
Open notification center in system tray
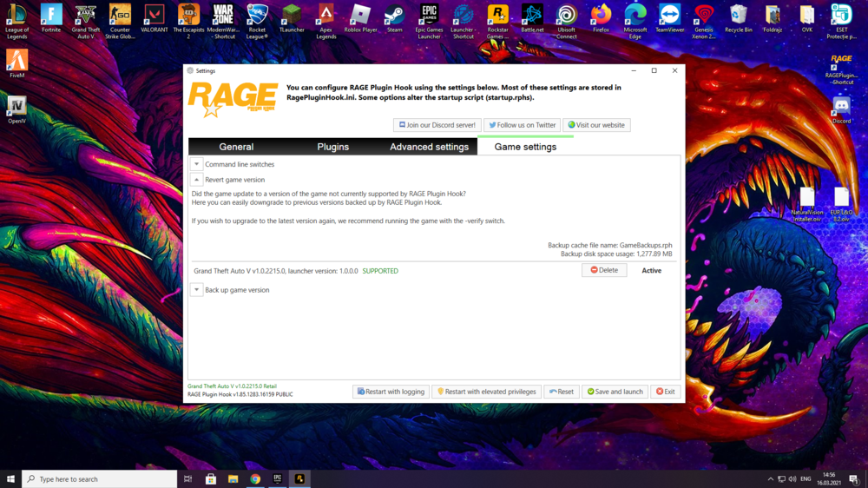tap(854, 479)
